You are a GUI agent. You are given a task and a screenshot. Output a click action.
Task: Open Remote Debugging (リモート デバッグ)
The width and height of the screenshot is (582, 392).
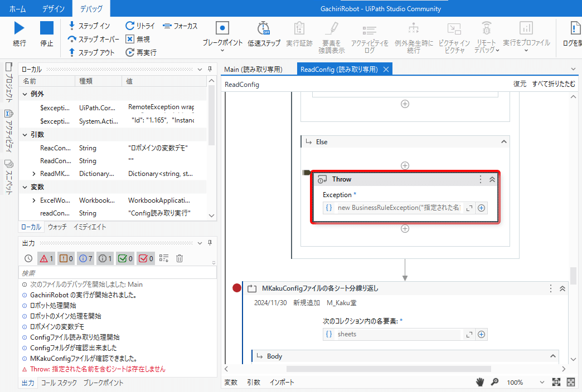pyautogui.click(x=486, y=37)
